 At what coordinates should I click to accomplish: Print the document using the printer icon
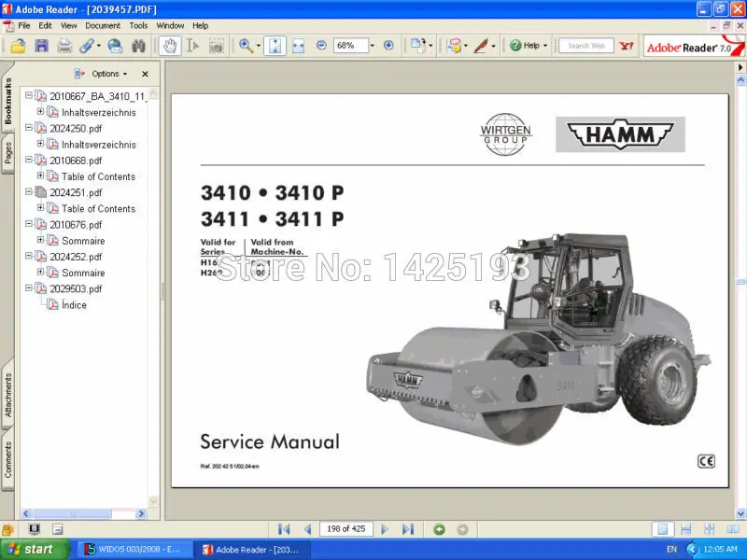(64, 46)
